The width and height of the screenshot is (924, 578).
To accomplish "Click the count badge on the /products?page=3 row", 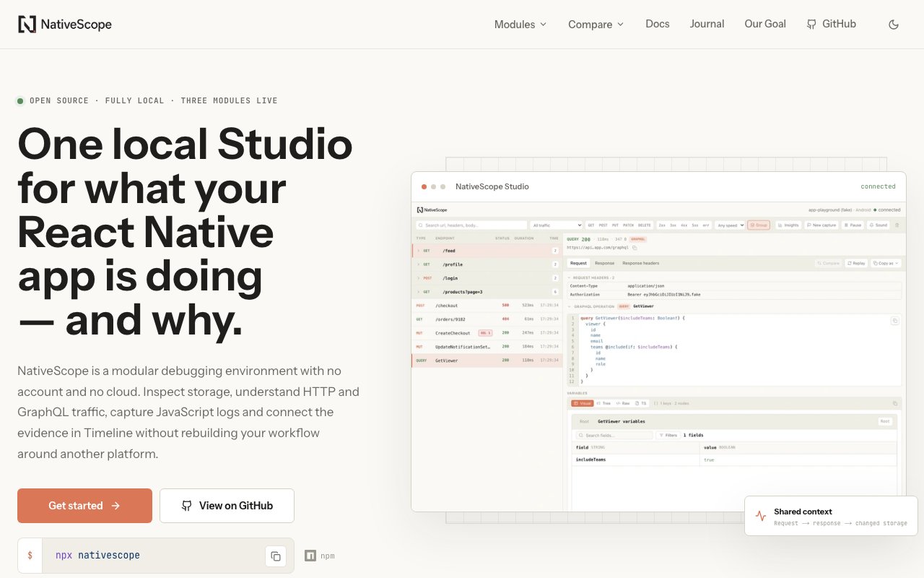I will (555, 292).
